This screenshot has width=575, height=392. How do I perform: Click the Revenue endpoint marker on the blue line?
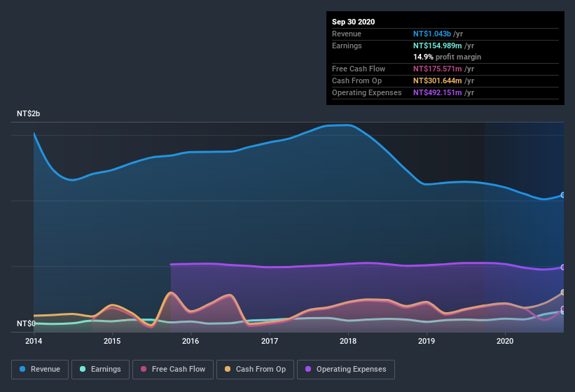click(x=563, y=195)
